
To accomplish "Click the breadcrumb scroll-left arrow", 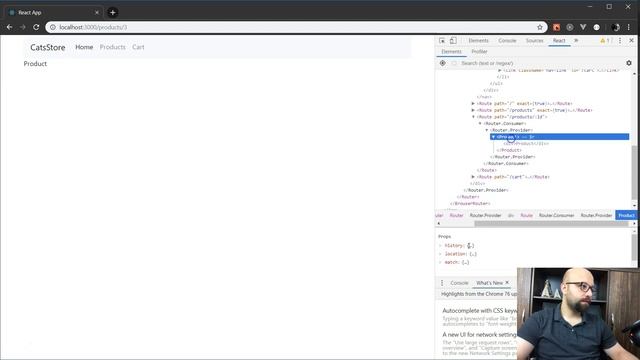I will (438, 223).
